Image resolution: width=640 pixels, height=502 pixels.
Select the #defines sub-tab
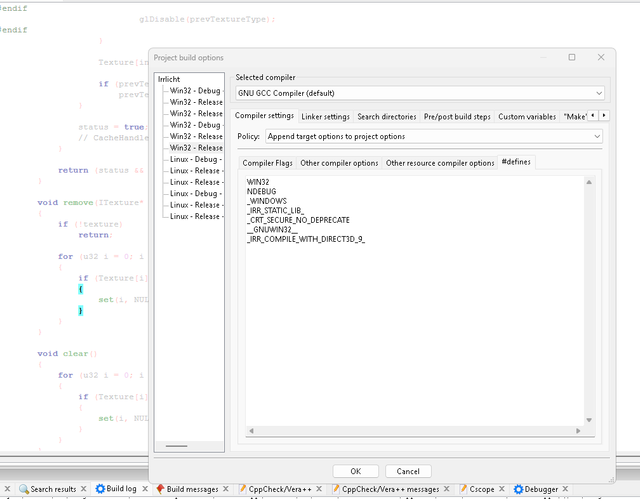click(516, 162)
